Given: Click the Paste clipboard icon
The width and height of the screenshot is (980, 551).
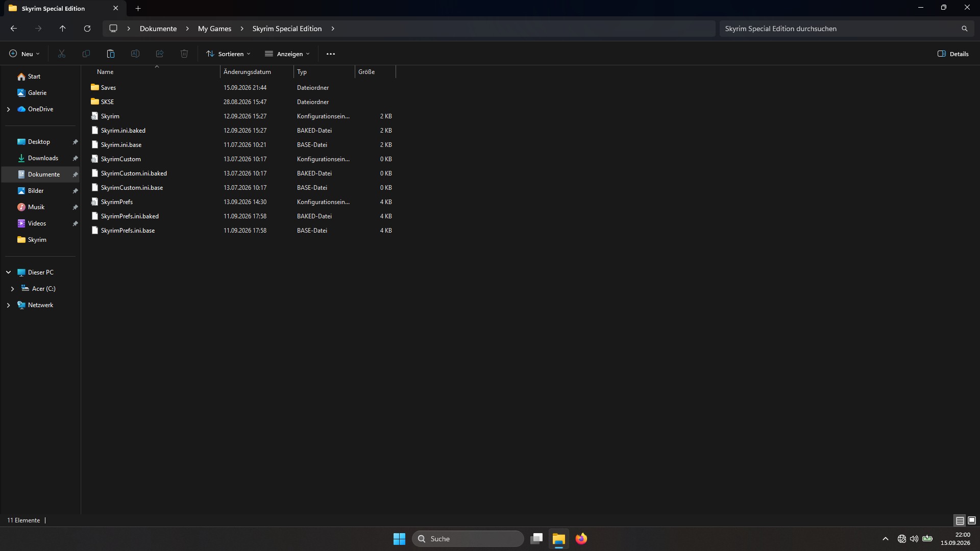Looking at the screenshot, I should click(111, 54).
